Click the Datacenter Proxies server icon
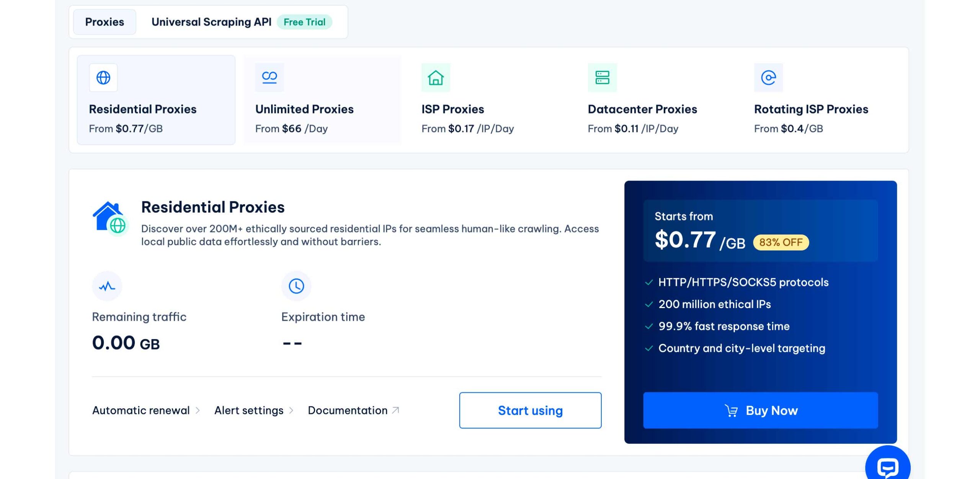The height and width of the screenshot is (479, 980). 602,78
